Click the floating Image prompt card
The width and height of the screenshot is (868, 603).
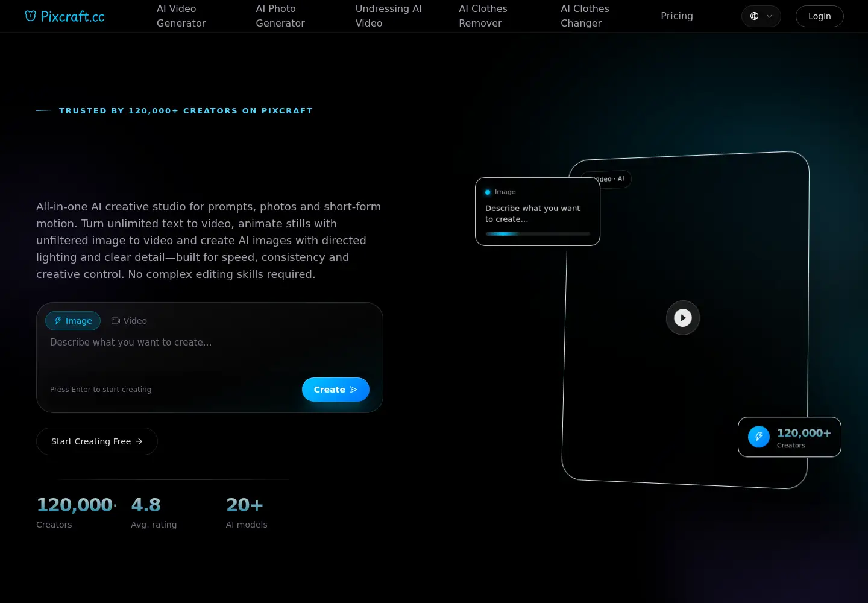click(538, 212)
